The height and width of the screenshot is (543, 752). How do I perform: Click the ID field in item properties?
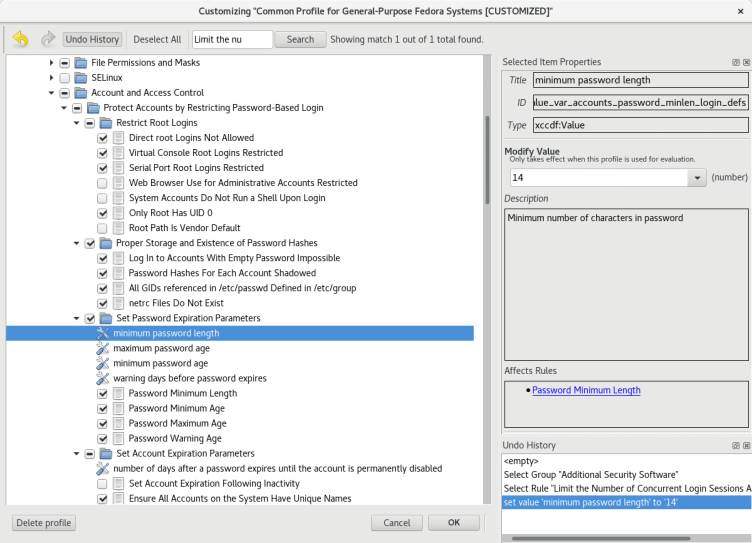pyautogui.click(x=640, y=103)
